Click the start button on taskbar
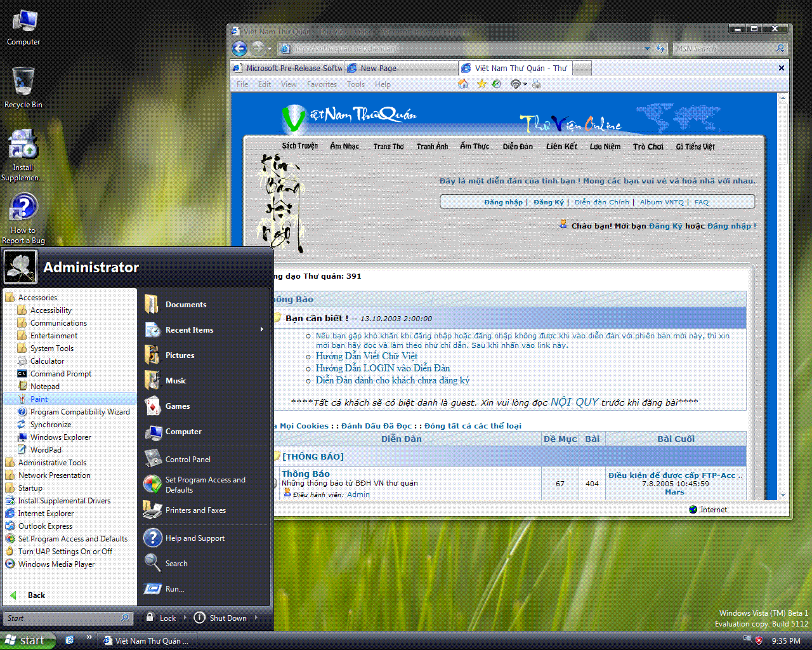The width and height of the screenshot is (812, 650). coord(28,640)
